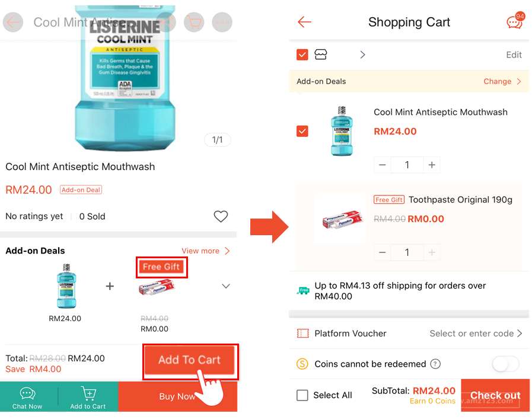
Task: Tap the red back arrow in Shopping Cart
Action: coord(304,23)
